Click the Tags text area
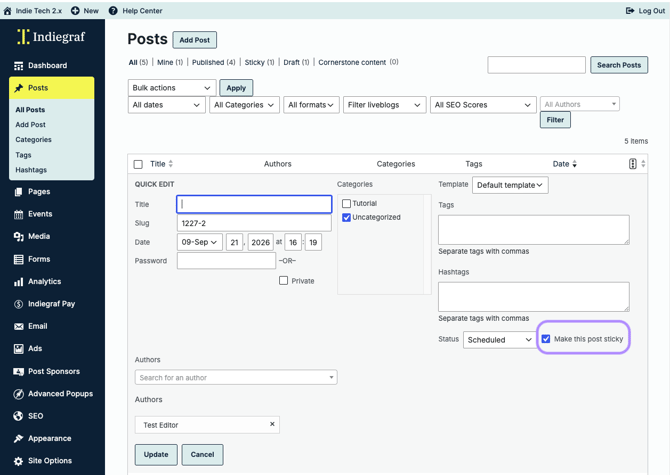670x475 pixels. 534,230
